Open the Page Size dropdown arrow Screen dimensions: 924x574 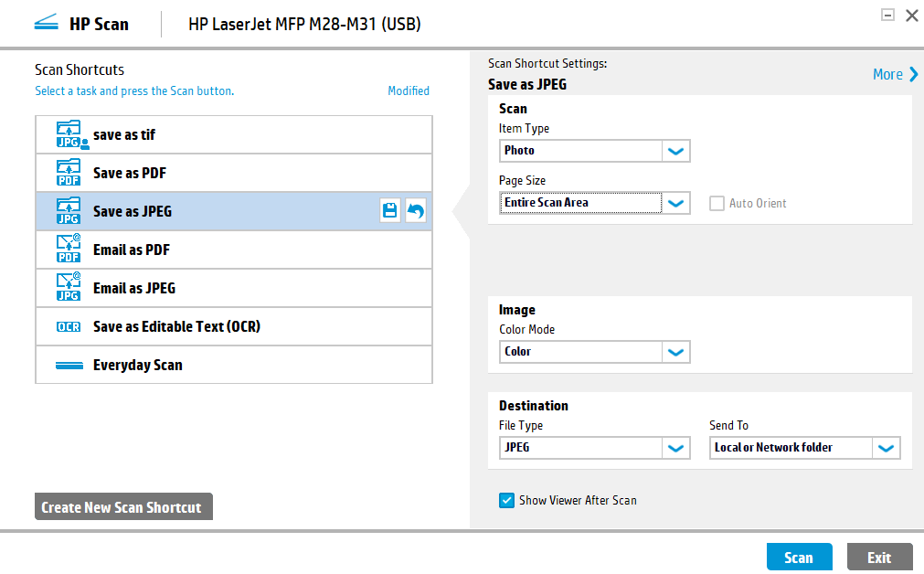tap(676, 203)
